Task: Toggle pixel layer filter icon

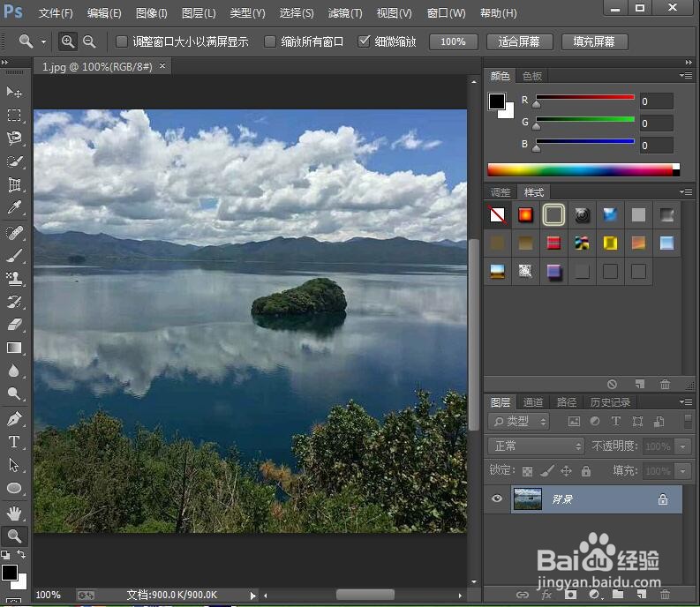Action: [574, 422]
